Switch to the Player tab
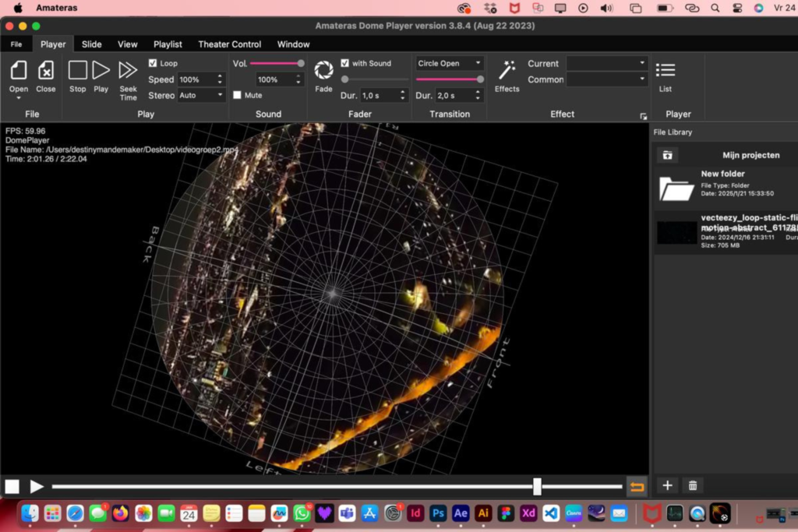Screen dimensions: 798x532 coord(53,44)
